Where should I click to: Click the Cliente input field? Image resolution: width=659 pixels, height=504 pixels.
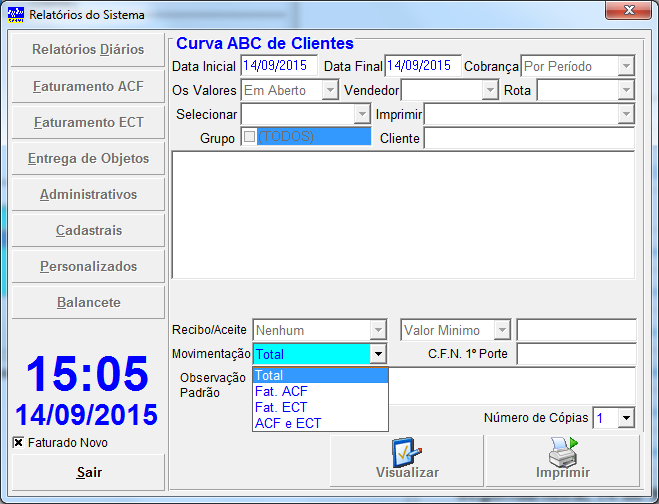(x=530, y=138)
